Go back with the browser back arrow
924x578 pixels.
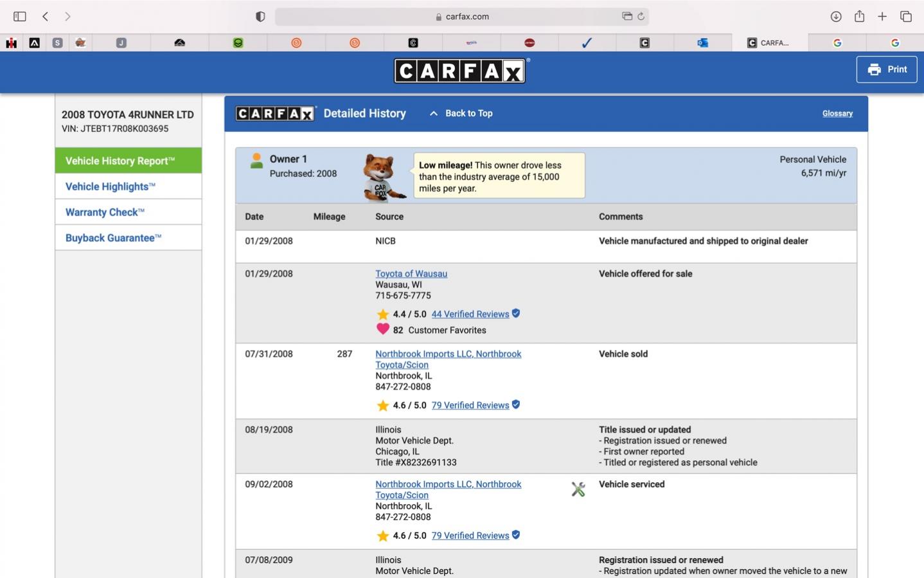[x=45, y=17]
